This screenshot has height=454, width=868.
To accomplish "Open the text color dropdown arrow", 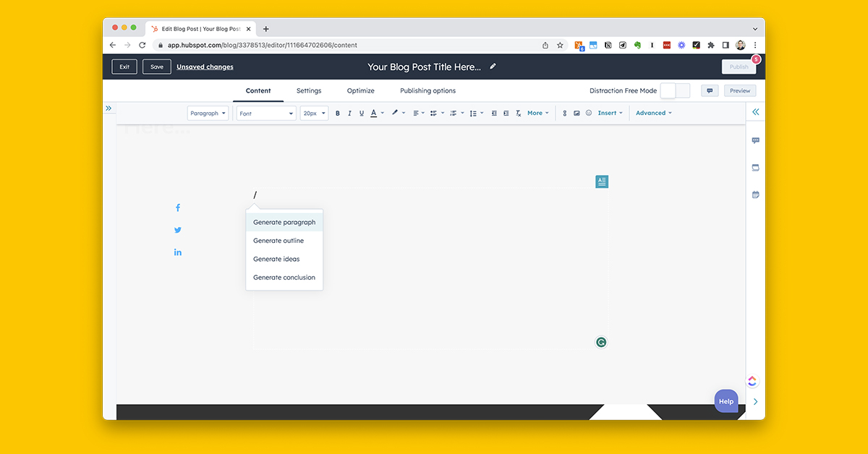I will pyautogui.click(x=383, y=113).
